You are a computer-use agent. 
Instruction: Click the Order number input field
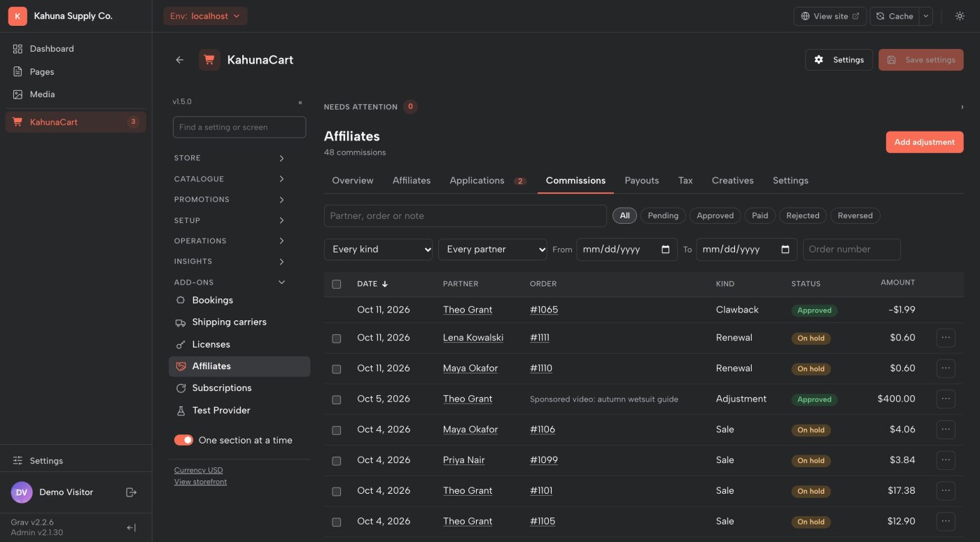point(852,250)
